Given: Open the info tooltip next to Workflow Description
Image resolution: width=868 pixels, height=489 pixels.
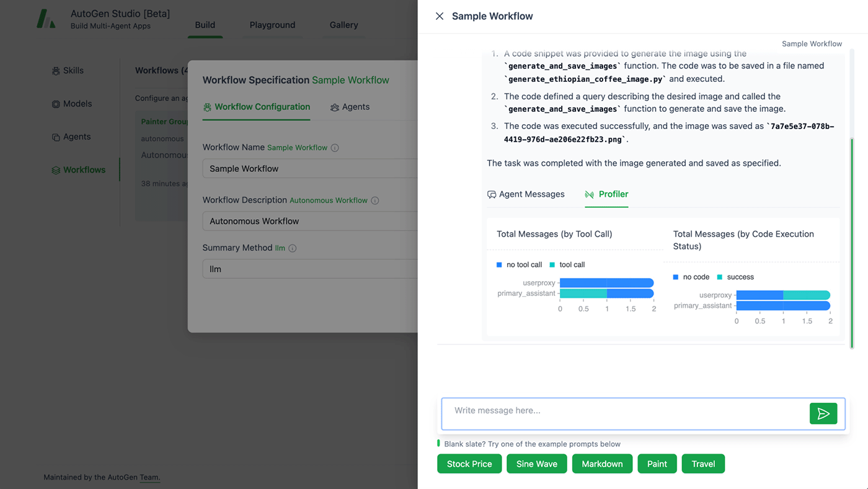Looking at the screenshot, I should coord(375,200).
